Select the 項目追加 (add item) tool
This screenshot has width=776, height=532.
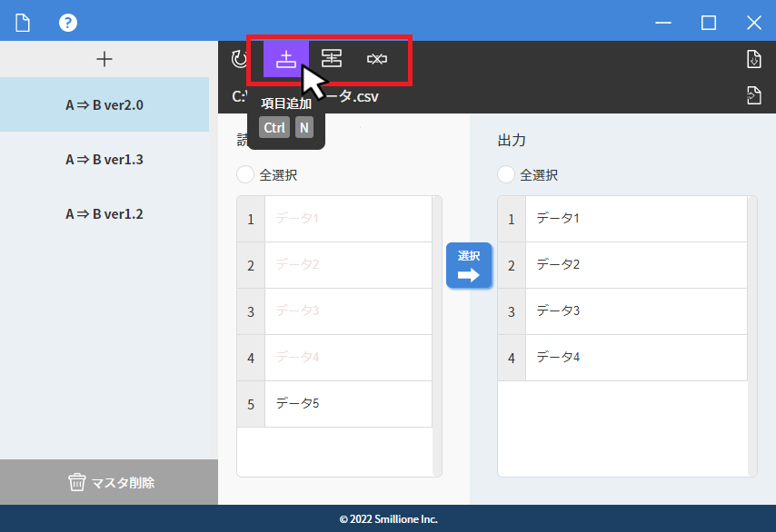285,58
